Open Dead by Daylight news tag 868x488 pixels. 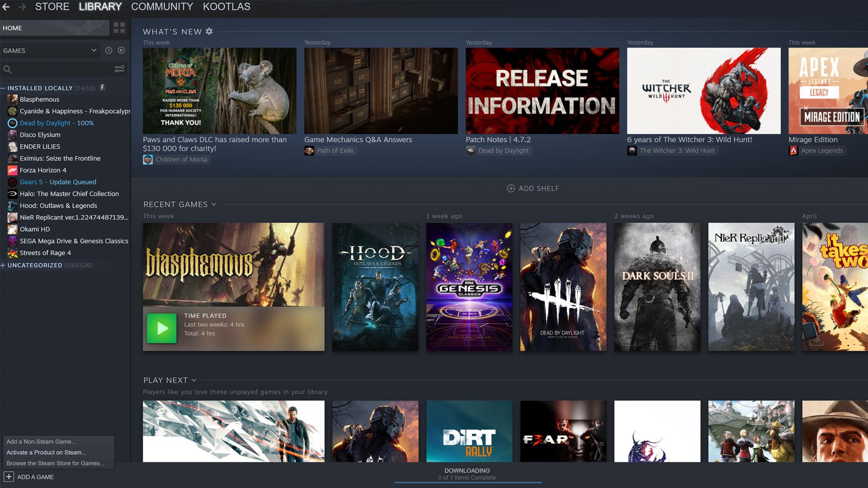point(499,150)
